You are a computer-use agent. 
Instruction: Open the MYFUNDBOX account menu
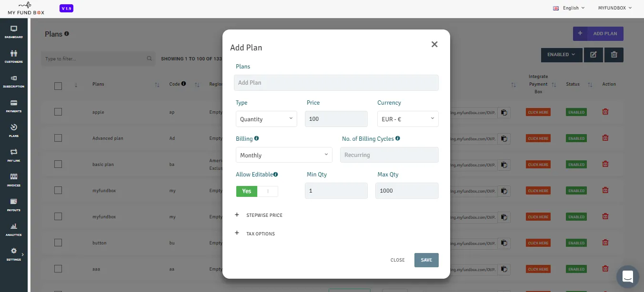pyautogui.click(x=615, y=8)
